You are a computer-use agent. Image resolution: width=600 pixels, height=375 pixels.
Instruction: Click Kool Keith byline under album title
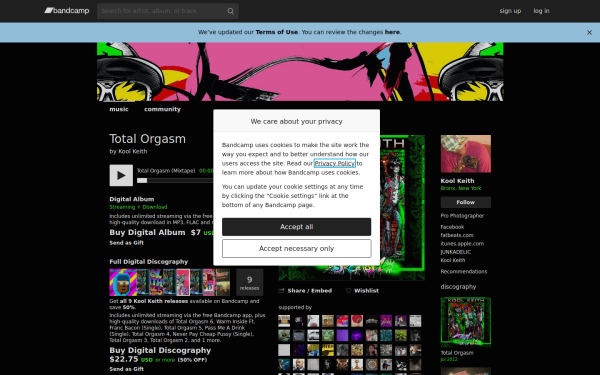coord(132,151)
